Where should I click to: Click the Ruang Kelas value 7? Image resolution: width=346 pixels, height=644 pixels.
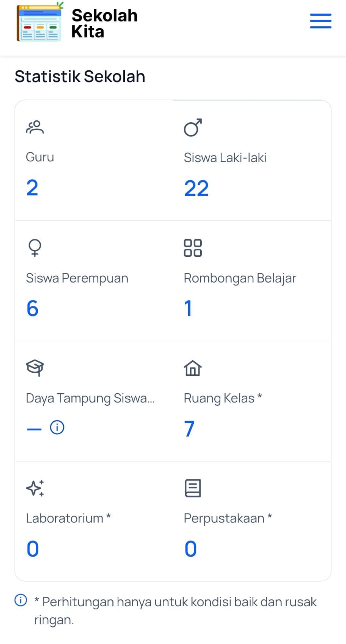(189, 429)
